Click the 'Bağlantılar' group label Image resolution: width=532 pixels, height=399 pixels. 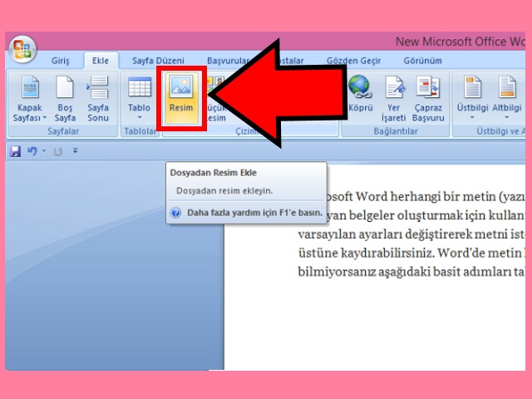tap(396, 131)
